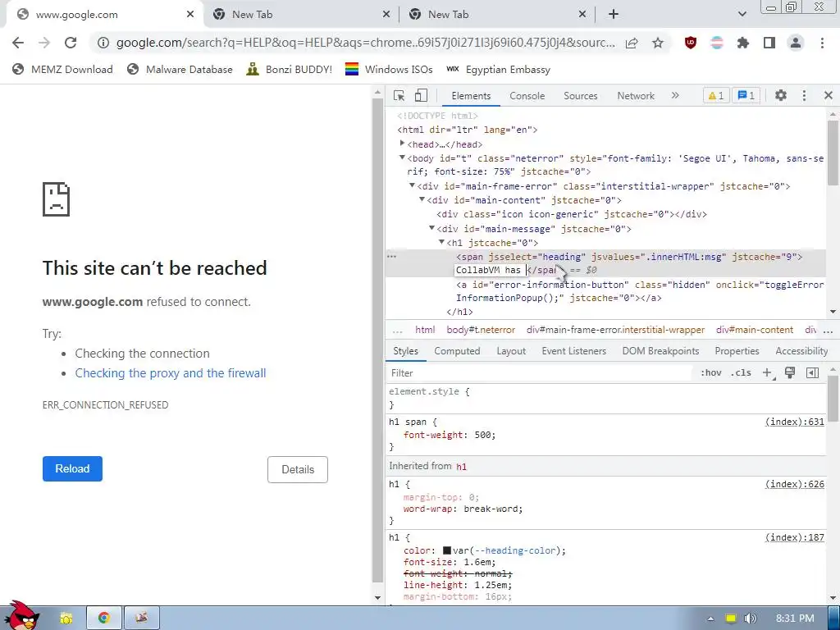Open the striped flag extension icon
Viewport: 840px width, 630px height.
pyautogui.click(x=717, y=43)
